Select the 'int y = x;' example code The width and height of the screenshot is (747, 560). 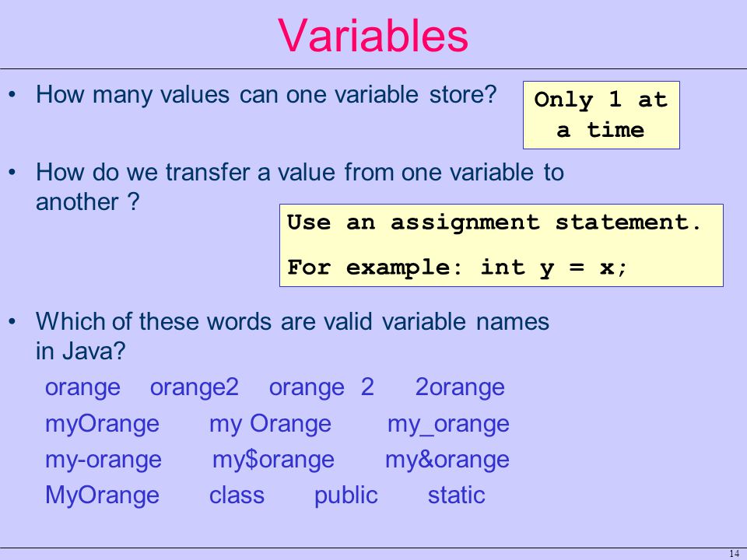pyautogui.click(x=553, y=268)
